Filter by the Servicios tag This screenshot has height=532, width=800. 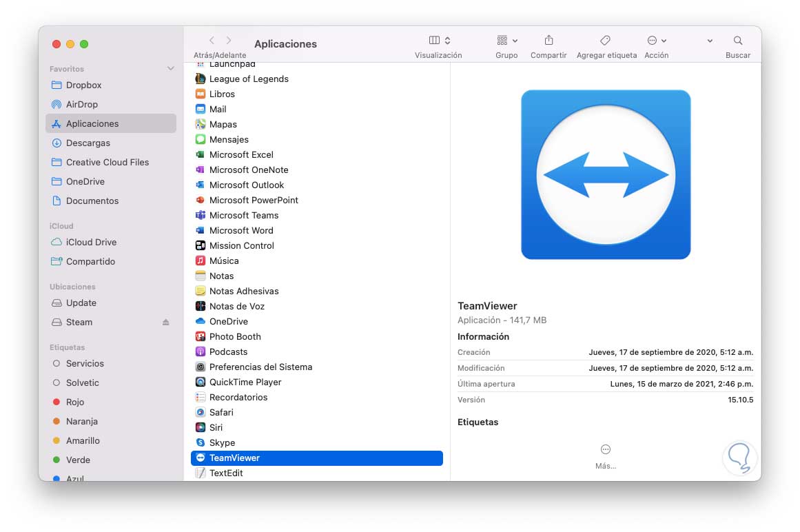pyautogui.click(x=111, y=364)
